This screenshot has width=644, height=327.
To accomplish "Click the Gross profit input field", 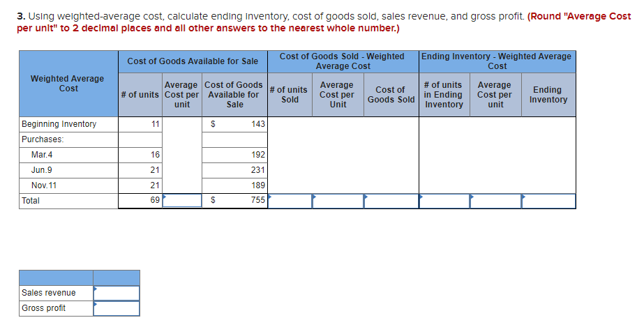I will (x=117, y=309).
